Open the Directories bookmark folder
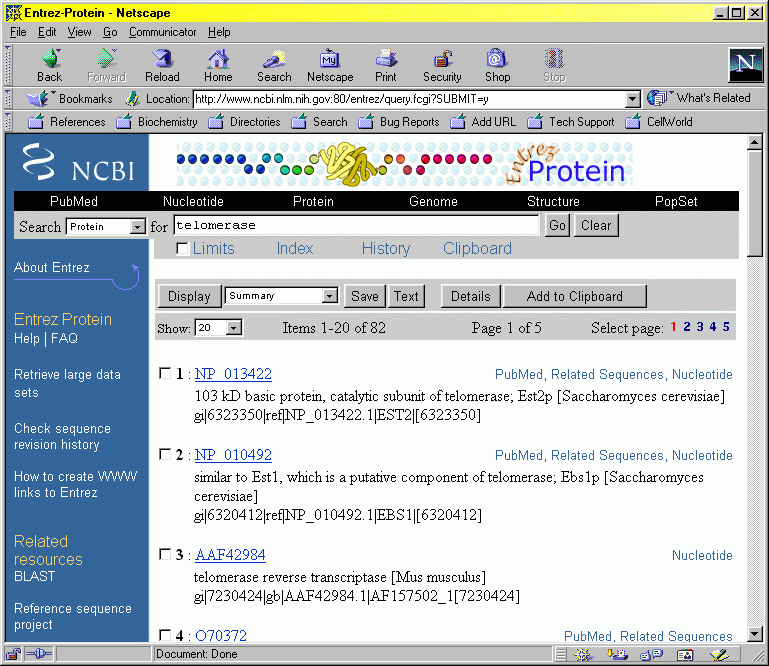The width and height of the screenshot is (769, 666). [x=244, y=122]
